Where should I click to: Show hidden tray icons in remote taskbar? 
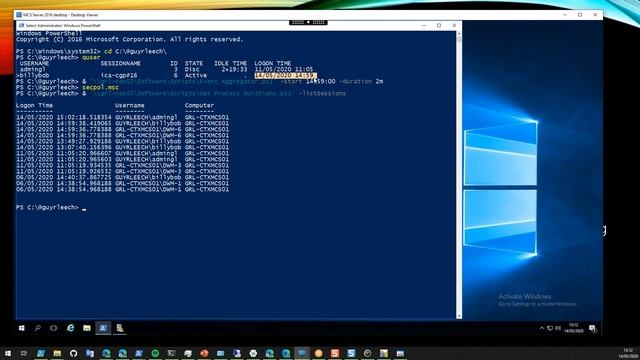click(542, 328)
